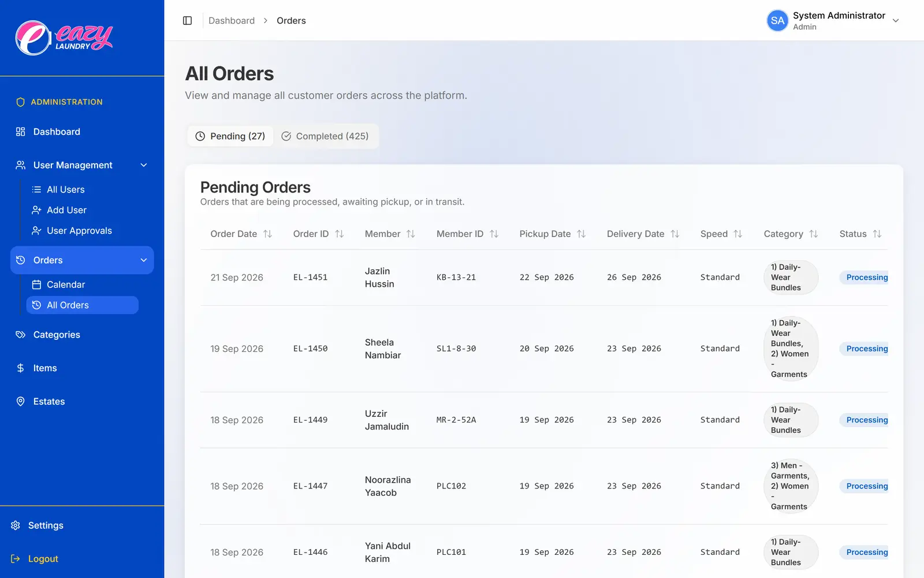The width and height of the screenshot is (924, 578).
Task: Click the Dashboard grid icon
Action: click(21, 132)
